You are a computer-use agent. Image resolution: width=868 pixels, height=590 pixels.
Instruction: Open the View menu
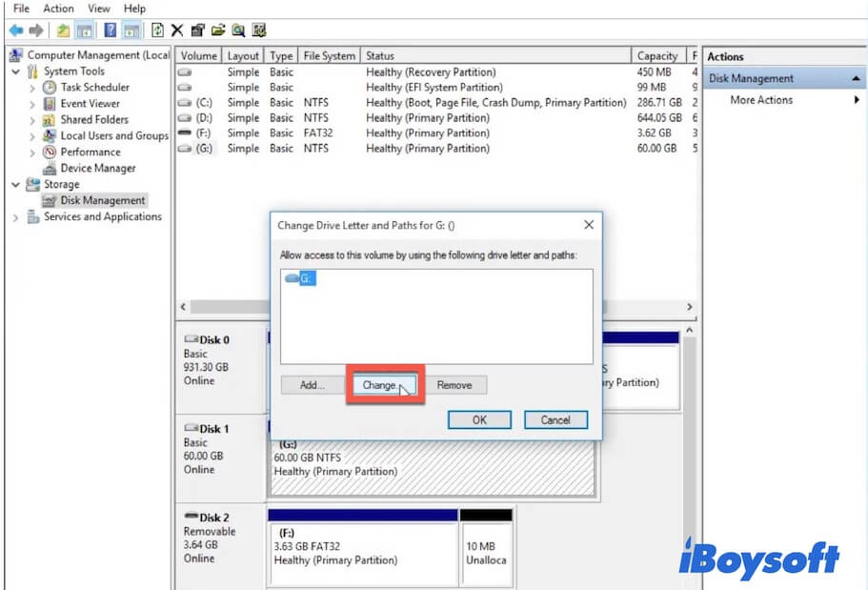99,9
